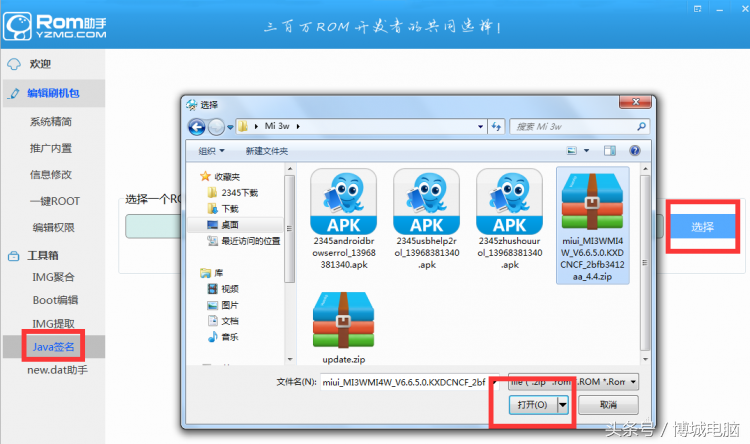750x444 pixels.
Task: Expand the view options dropdown arrow
Action: (x=586, y=151)
